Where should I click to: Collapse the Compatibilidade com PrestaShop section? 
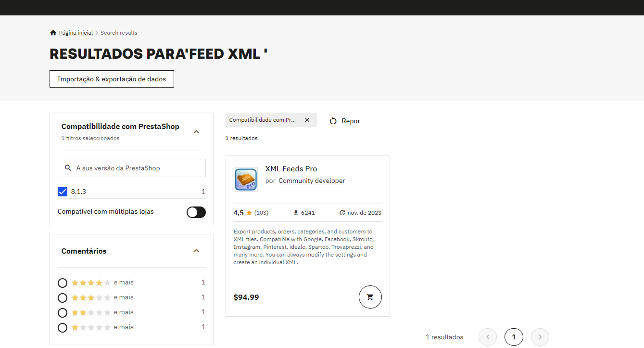pyautogui.click(x=196, y=131)
